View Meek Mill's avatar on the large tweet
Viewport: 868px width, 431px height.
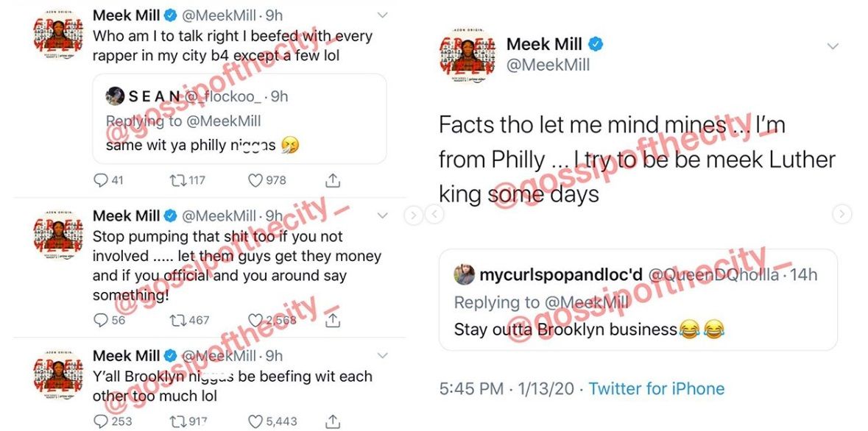pyautogui.click(x=467, y=54)
